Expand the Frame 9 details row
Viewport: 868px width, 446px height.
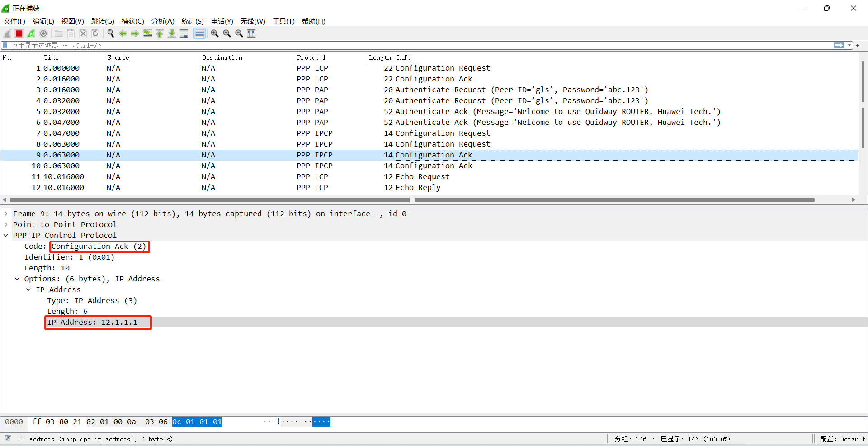[x=6, y=214]
